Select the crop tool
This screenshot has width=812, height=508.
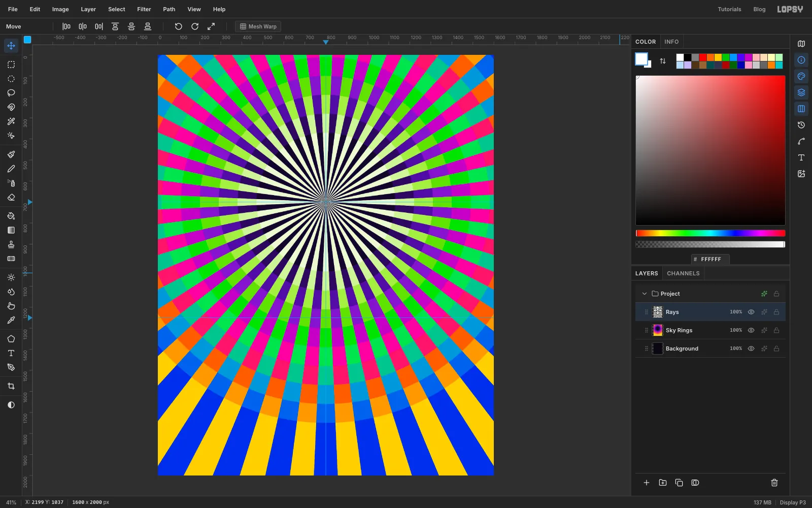(11, 386)
